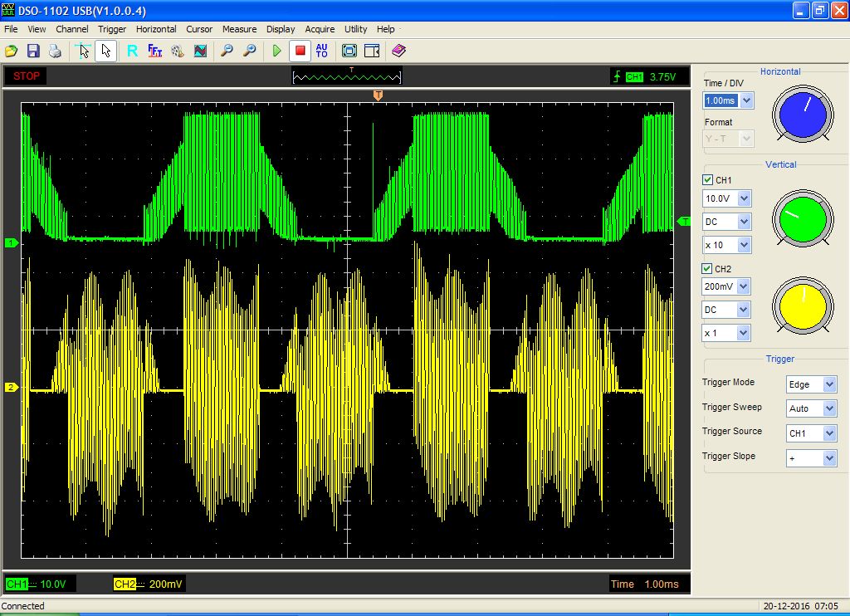850x616 pixels.
Task: Open the Cursor menu
Action: click(199, 29)
